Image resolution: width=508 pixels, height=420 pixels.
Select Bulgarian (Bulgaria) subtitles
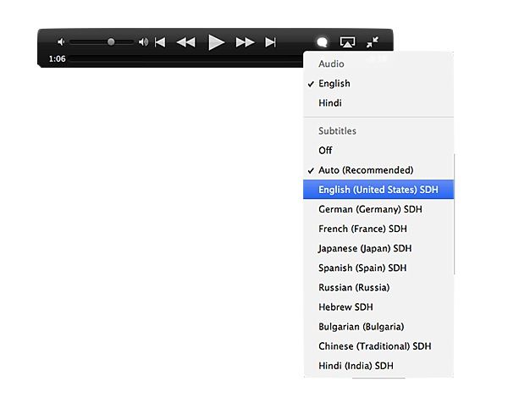point(378,327)
